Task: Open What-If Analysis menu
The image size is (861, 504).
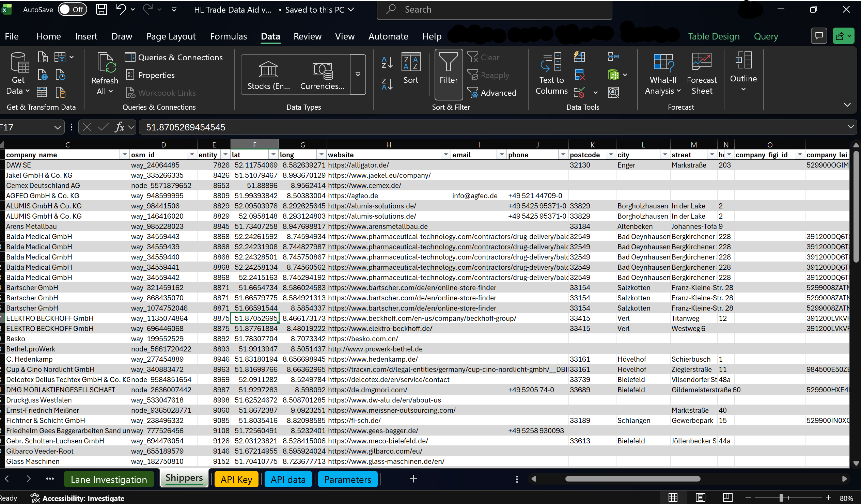Action: [x=663, y=74]
